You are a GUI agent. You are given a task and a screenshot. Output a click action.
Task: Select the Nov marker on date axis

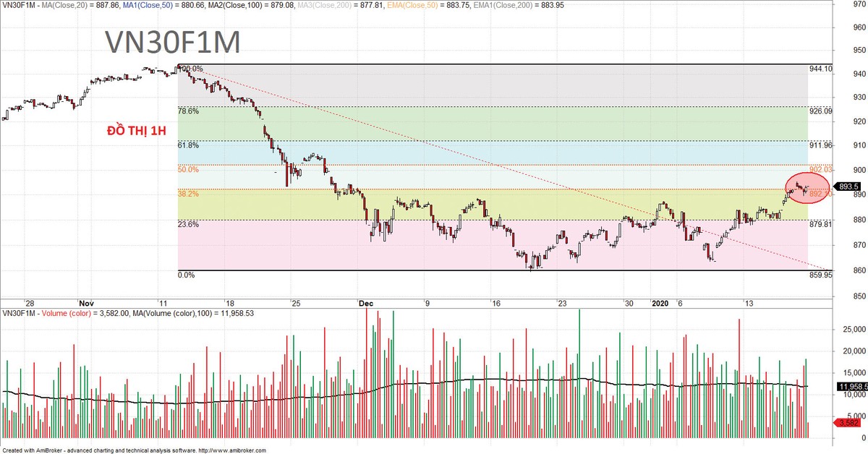point(85,304)
